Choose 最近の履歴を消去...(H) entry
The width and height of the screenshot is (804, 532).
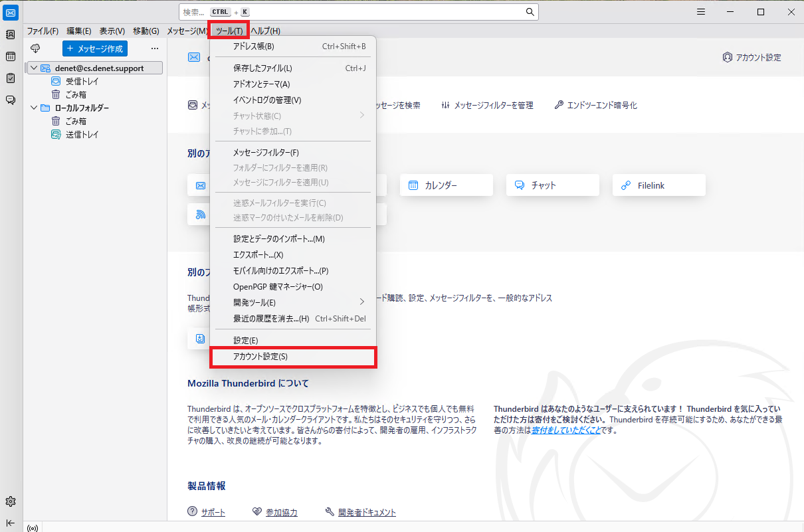(x=293, y=319)
